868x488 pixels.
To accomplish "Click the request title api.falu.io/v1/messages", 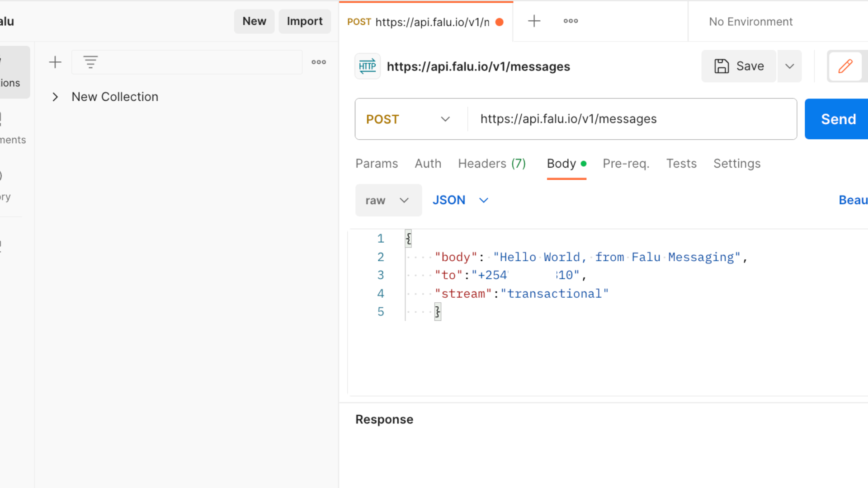I will (478, 66).
